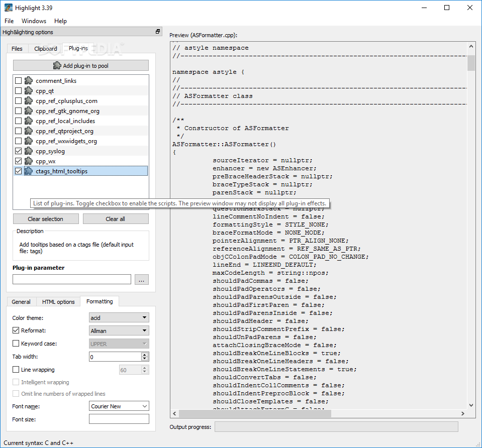This screenshot has height=448, width=482.
Task: Click the Font size input field
Action: pyautogui.click(x=119, y=419)
